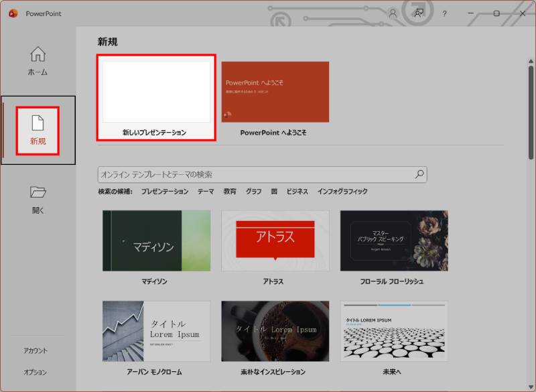Open Help via the question mark icon
The height and width of the screenshot is (392, 536).
tap(445, 13)
